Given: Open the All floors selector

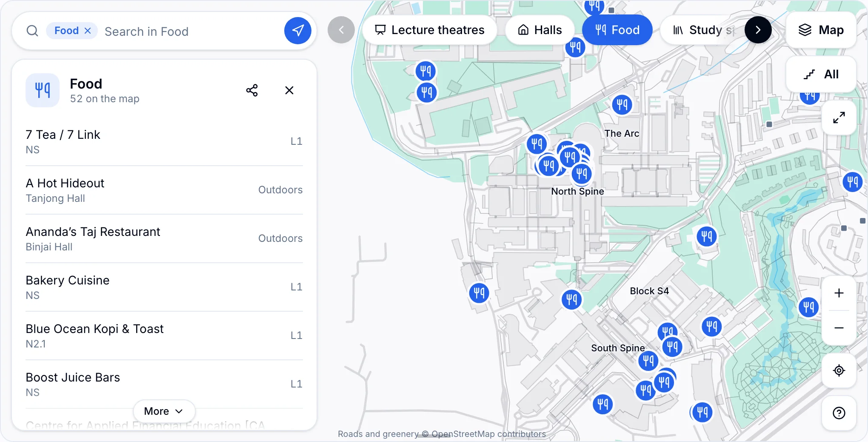Looking at the screenshot, I should [x=821, y=74].
